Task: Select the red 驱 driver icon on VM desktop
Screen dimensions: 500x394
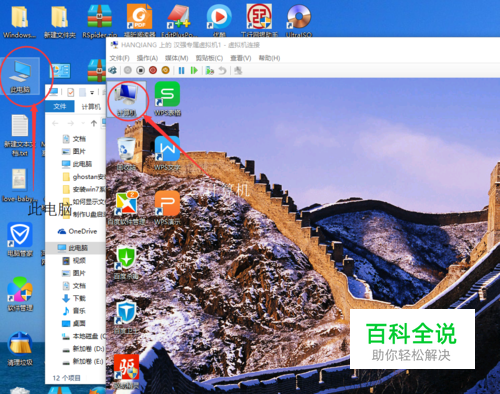Action: [x=126, y=372]
